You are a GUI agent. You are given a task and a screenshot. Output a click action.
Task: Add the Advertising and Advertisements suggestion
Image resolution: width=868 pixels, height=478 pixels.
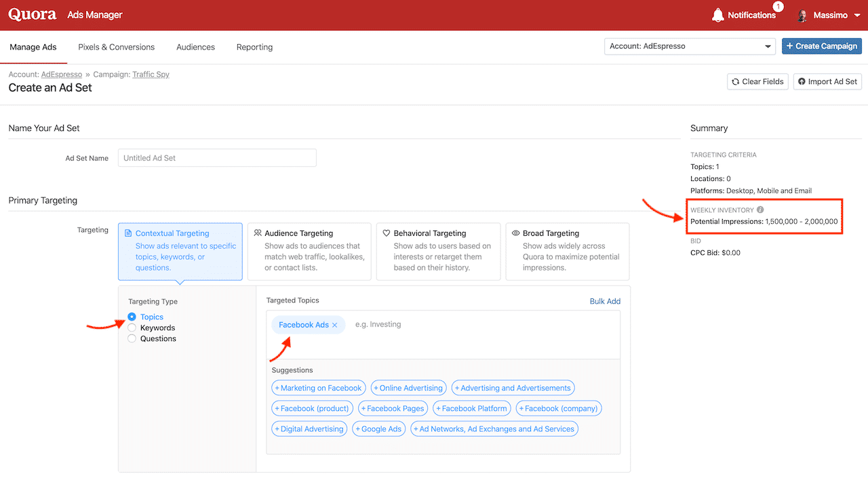(513, 389)
